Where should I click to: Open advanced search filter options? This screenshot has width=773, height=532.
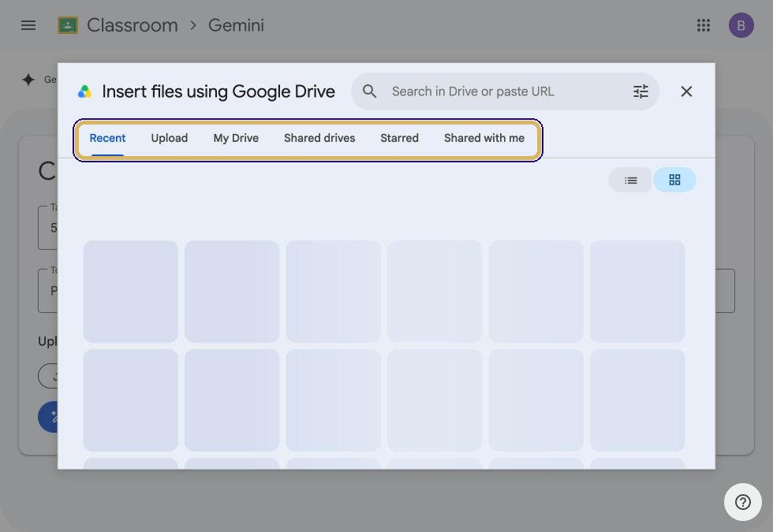pos(640,91)
